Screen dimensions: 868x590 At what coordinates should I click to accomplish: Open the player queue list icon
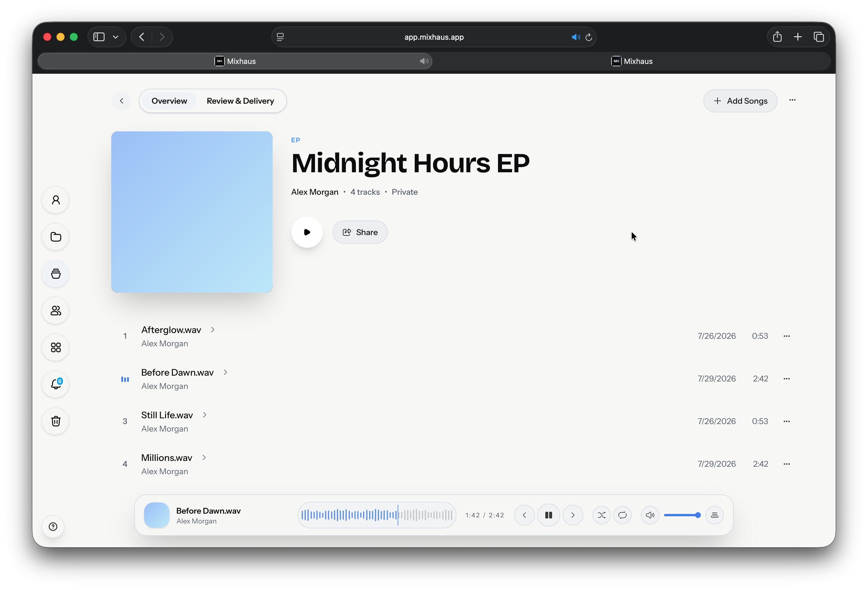point(714,515)
